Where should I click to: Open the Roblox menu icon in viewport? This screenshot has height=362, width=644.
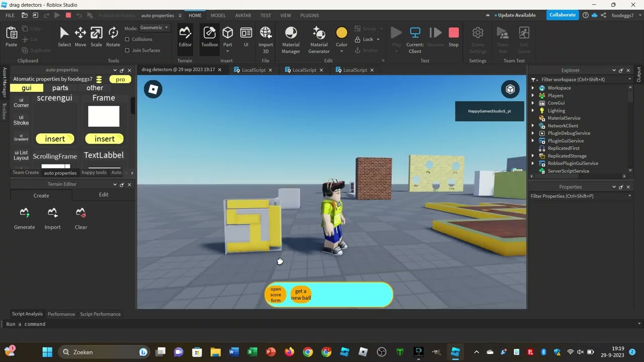point(153,89)
